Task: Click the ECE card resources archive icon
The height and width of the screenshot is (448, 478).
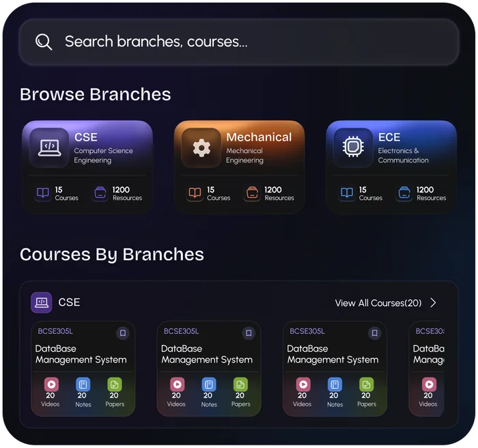Action: click(404, 193)
